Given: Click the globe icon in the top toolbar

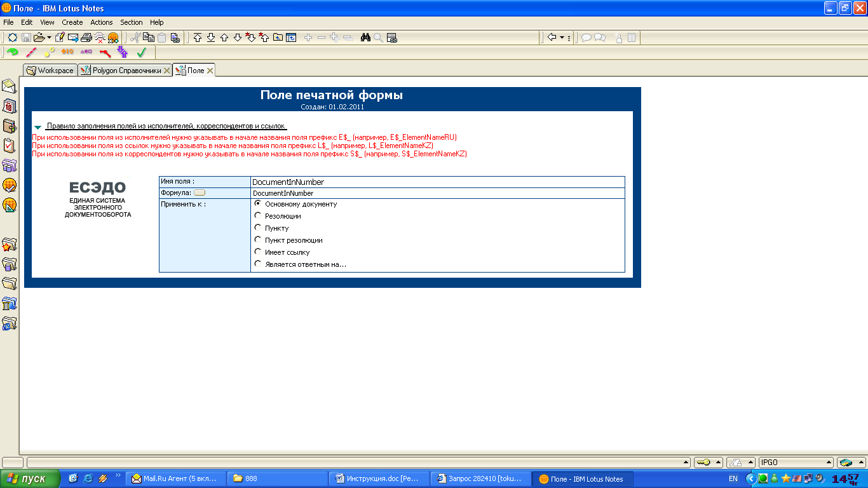Looking at the screenshot, I should pos(113,37).
